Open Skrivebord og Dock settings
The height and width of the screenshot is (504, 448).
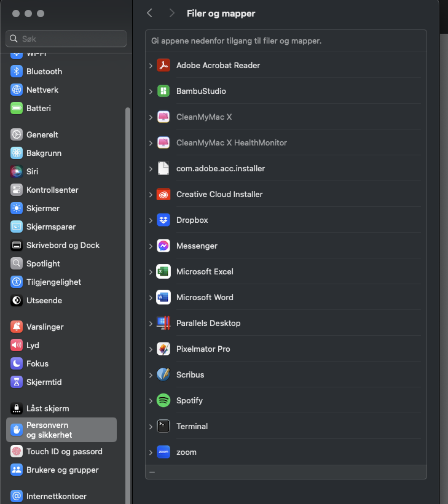61,245
